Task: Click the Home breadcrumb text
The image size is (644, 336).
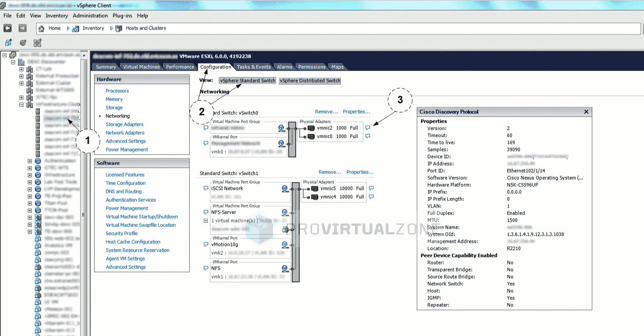Action: [x=55, y=28]
